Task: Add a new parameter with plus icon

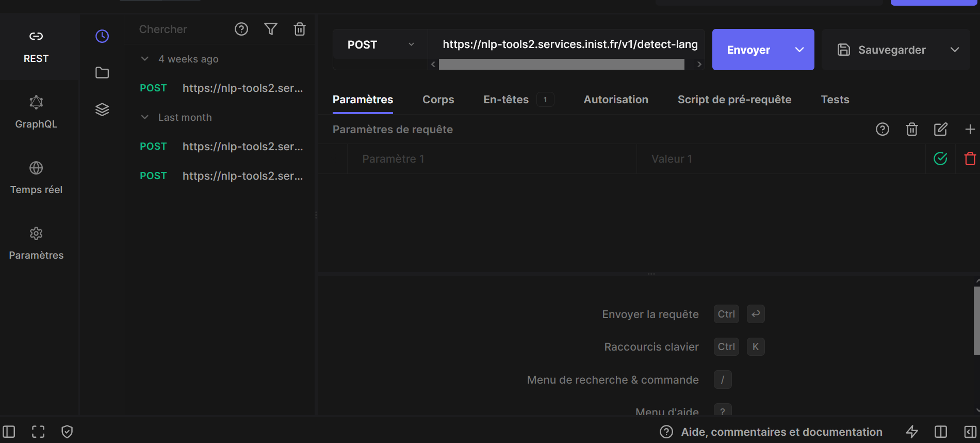Action: pos(970,129)
